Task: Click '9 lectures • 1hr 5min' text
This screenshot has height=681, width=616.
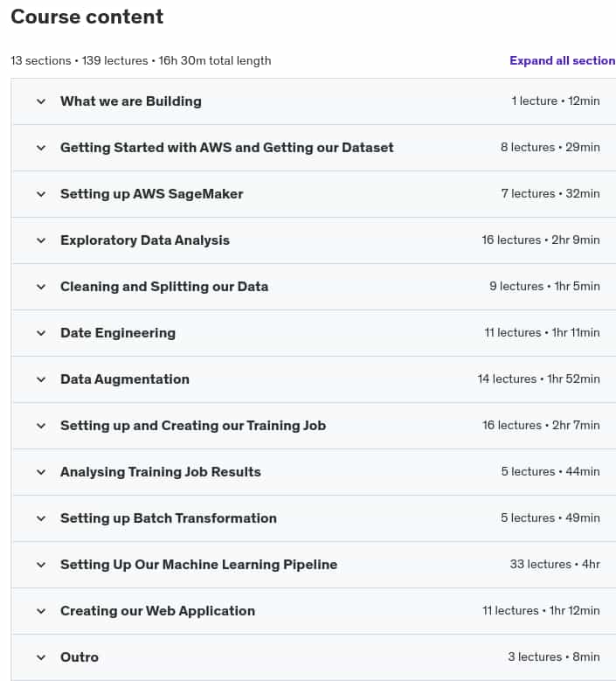Action: pyautogui.click(x=545, y=286)
